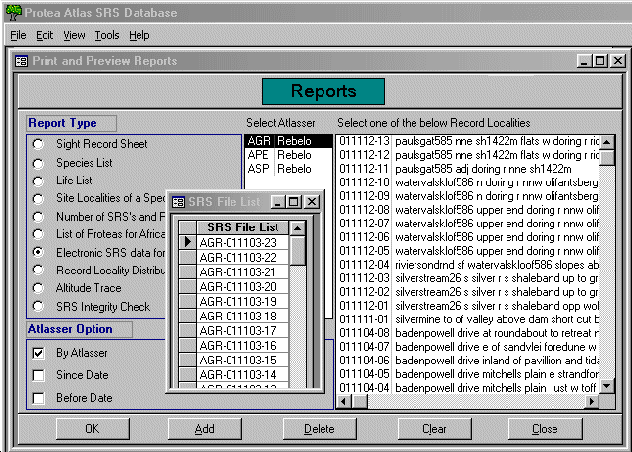
Task: Open the Tools menu
Action: [107, 35]
